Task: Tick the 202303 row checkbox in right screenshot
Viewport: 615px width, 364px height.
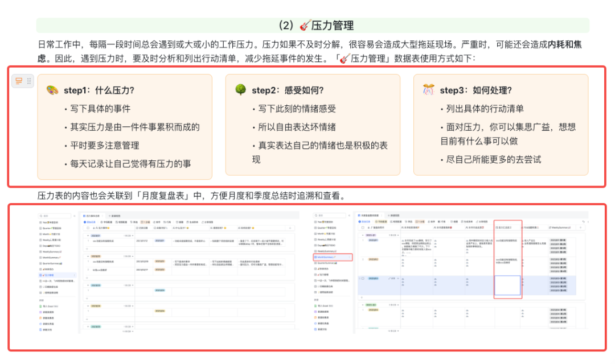Action: point(363,279)
